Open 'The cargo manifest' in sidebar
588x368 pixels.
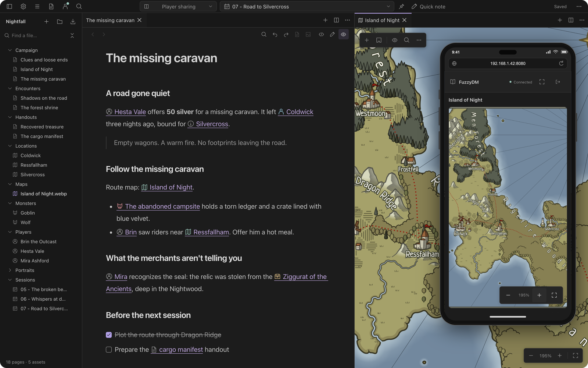(x=42, y=136)
